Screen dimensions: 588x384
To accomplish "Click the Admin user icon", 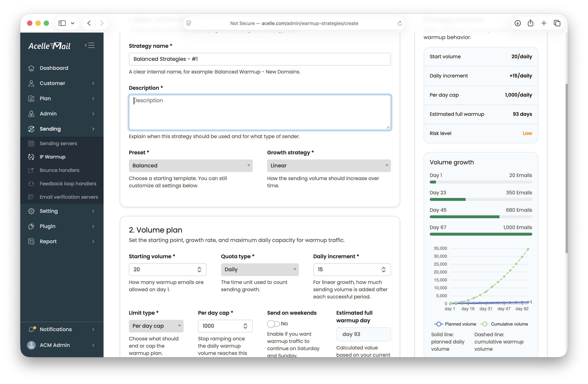I will (x=31, y=114).
